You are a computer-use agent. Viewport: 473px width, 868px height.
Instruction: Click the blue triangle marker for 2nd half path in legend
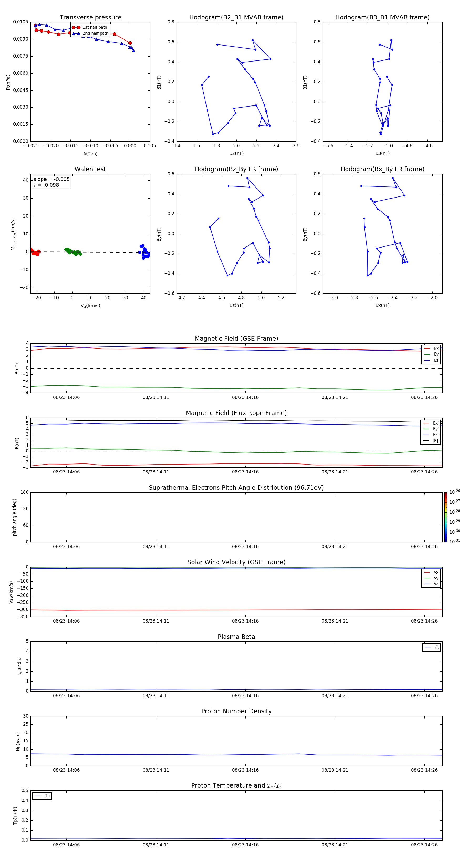click(x=76, y=34)
